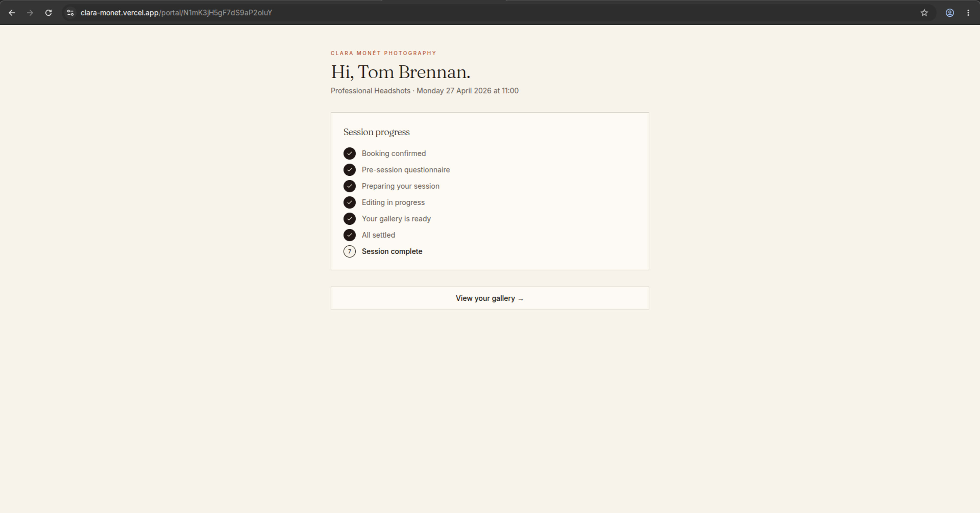
Task: Click the step 7 circle icon
Action: 350,252
